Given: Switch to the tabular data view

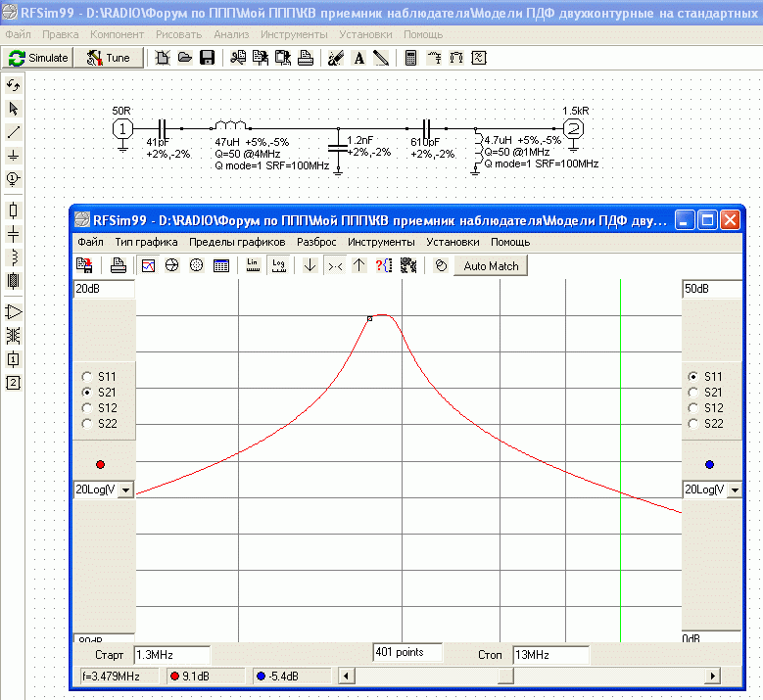Looking at the screenshot, I should (221, 265).
